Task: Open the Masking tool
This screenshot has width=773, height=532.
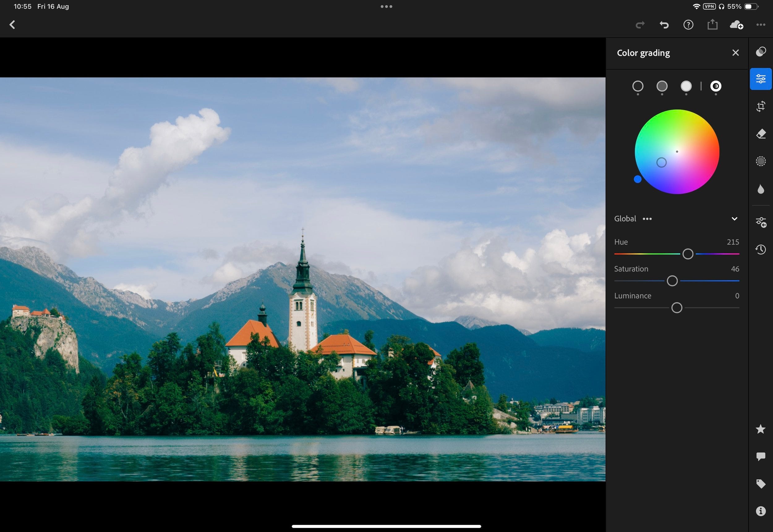Action: pos(761,161)
